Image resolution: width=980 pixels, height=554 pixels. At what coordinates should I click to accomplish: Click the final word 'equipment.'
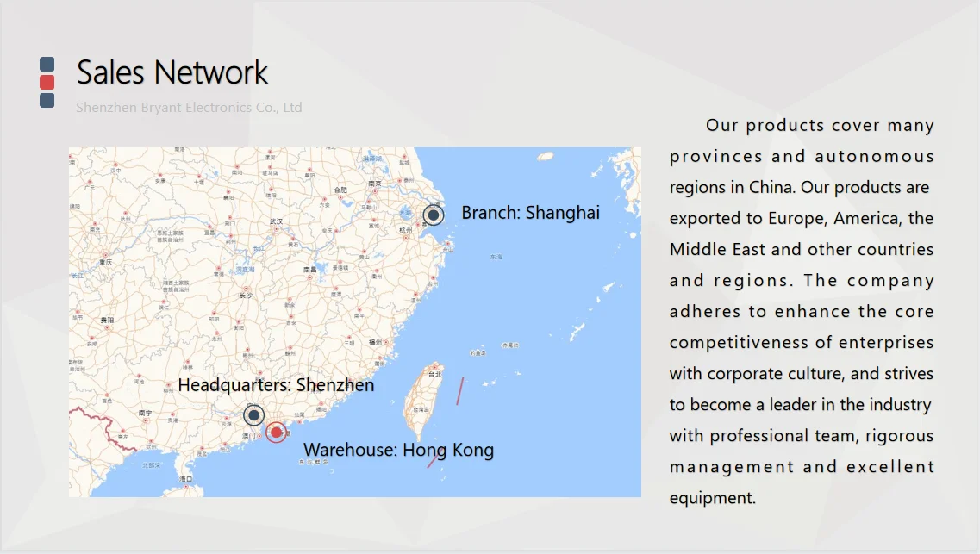pos(713,498)
